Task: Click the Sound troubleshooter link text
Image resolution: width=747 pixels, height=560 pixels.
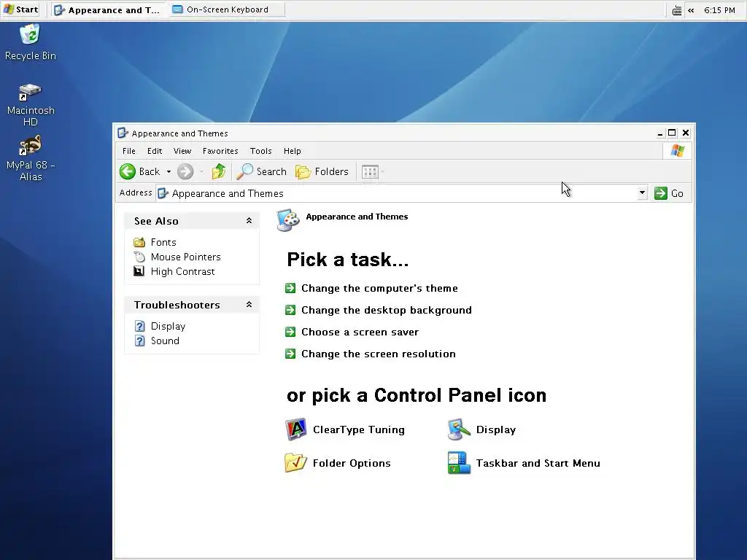Action: tap(165, 341)
